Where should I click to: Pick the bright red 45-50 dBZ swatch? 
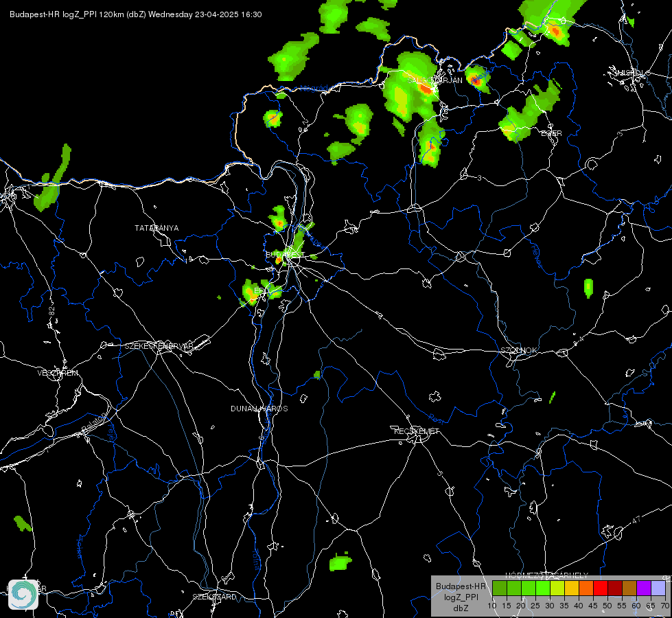(601, 588)
